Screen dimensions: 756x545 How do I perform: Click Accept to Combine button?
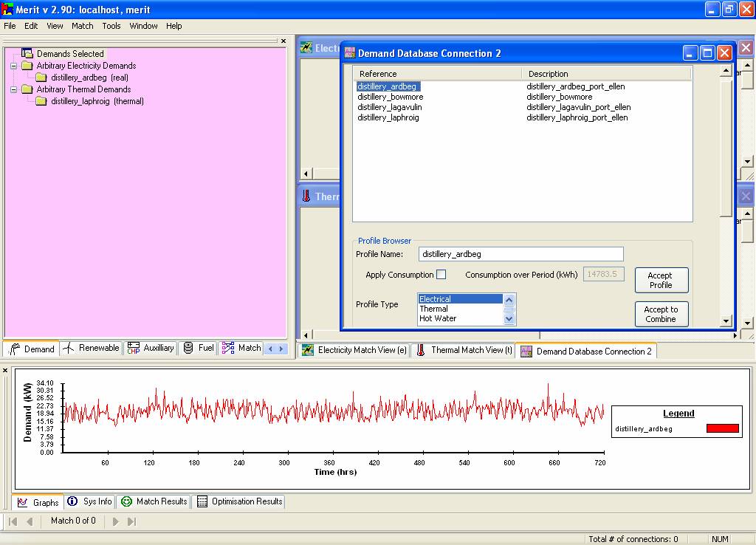click(x=661, y=315)
